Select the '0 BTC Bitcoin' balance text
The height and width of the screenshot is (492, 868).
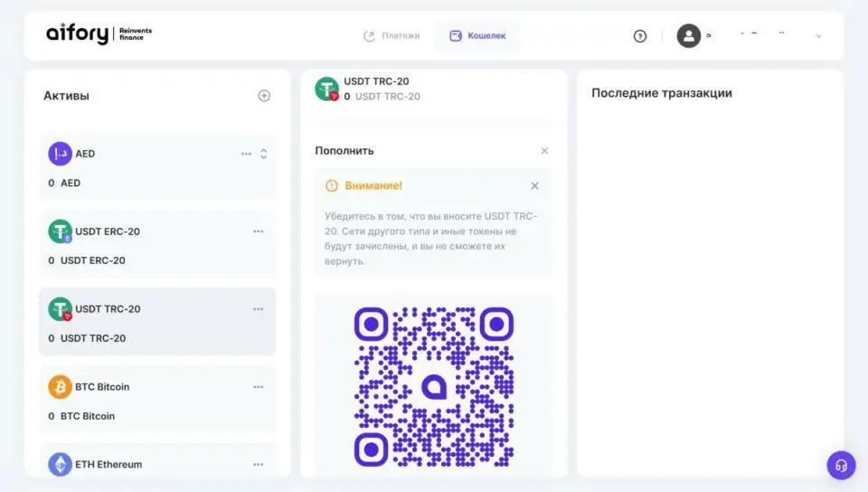coord(81,416)
